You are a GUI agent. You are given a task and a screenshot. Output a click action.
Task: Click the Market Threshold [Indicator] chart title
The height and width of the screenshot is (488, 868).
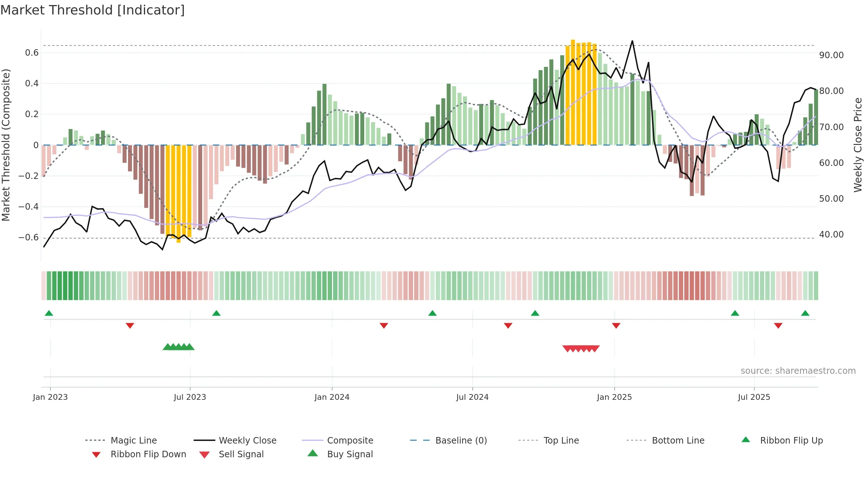[93, 10]
